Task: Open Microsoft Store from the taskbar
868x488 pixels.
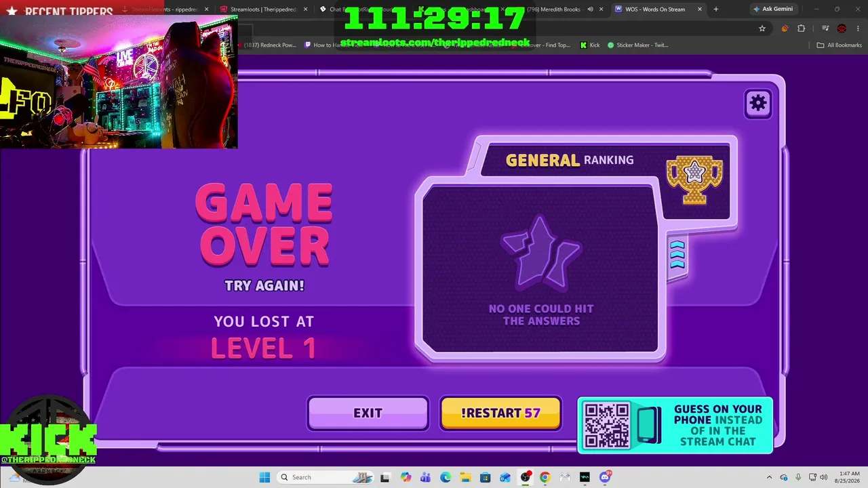Action: click(x=485, y=477)
